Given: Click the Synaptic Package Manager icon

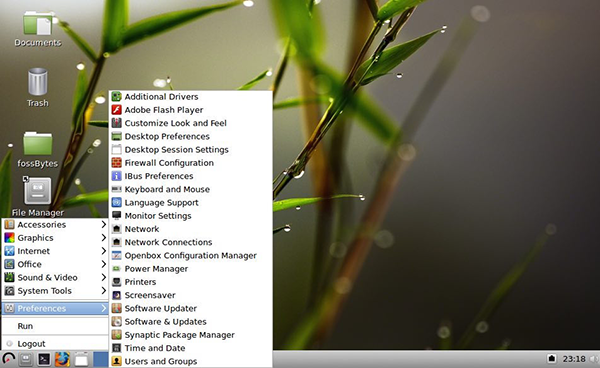Looking at the screenshot, I should (116, 335).
